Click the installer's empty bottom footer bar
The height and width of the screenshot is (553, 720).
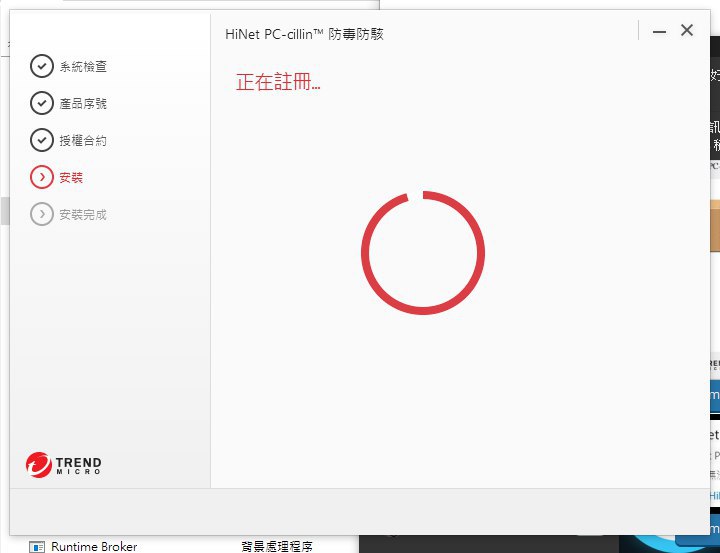pyautogui.click(x=360, y=511)
